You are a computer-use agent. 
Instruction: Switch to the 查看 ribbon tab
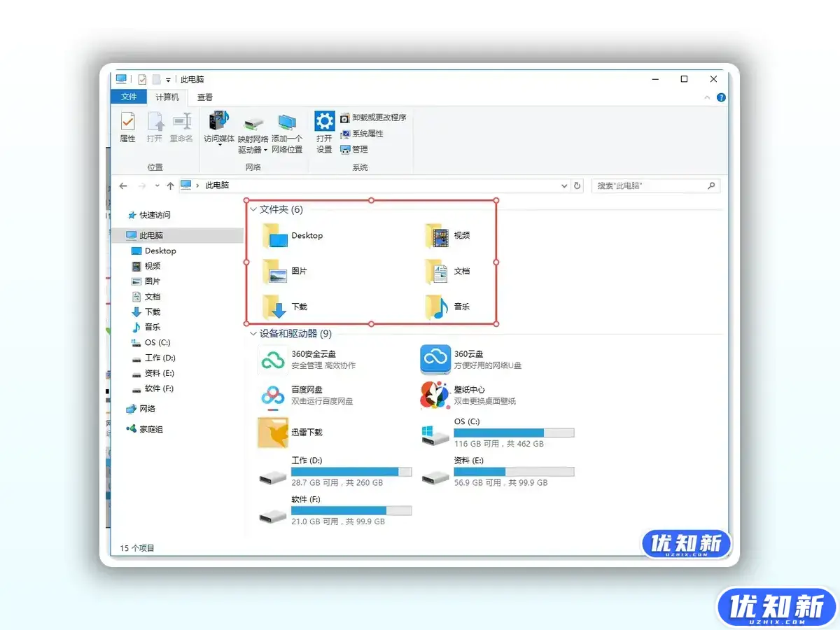[205, 97]
